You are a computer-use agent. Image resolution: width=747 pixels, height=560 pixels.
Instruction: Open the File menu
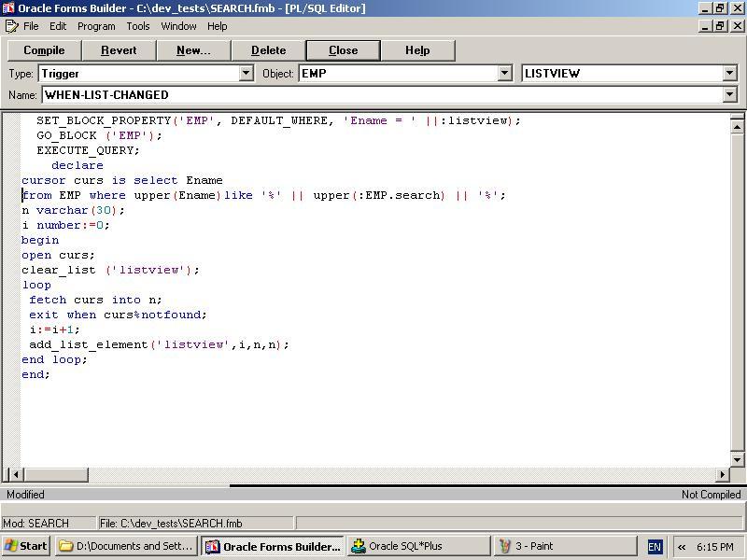pos(31,26)
